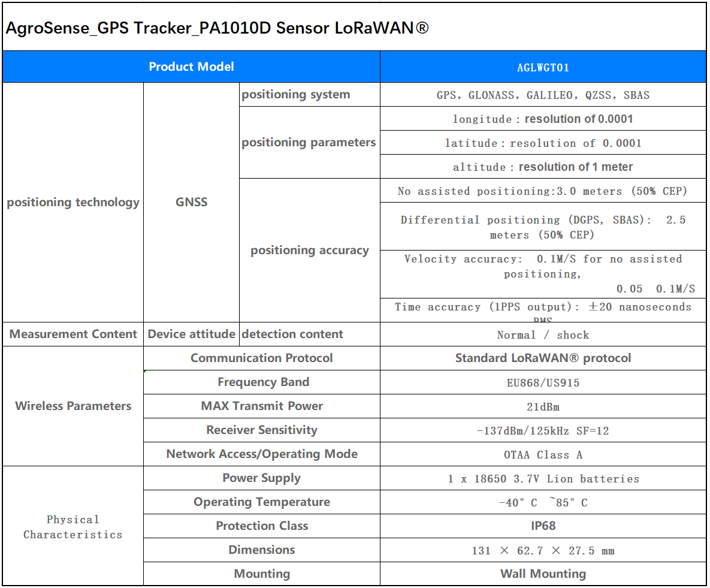710x588 pixels.
Task: Click the Normal / shock cell
Action: pyautogui.click(x=543, y=334)
